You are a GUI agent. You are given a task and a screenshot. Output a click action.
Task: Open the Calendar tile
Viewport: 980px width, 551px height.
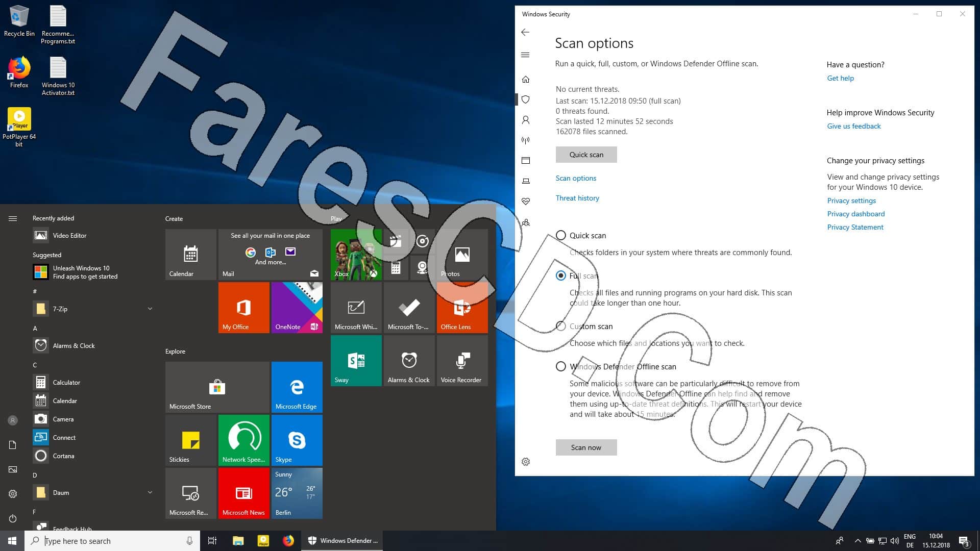pos(191,255)
